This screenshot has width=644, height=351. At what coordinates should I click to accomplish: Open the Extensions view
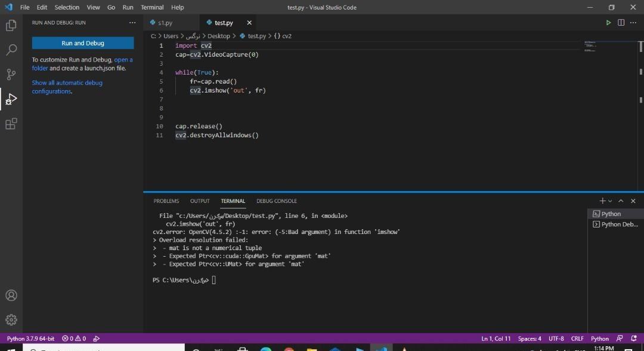coord(11,124)
